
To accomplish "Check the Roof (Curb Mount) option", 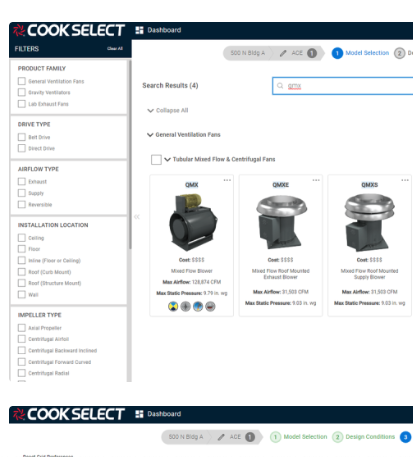I will click(22, 272).
